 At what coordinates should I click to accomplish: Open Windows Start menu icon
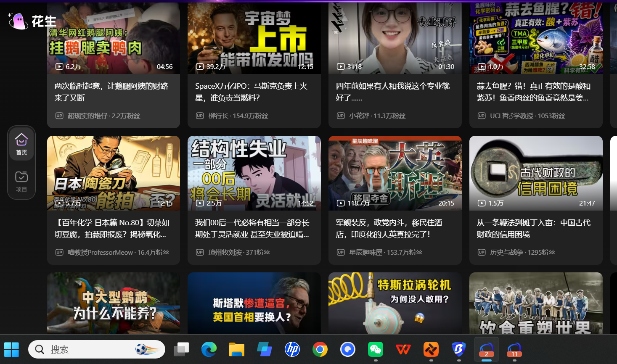(x=12, y=349)
